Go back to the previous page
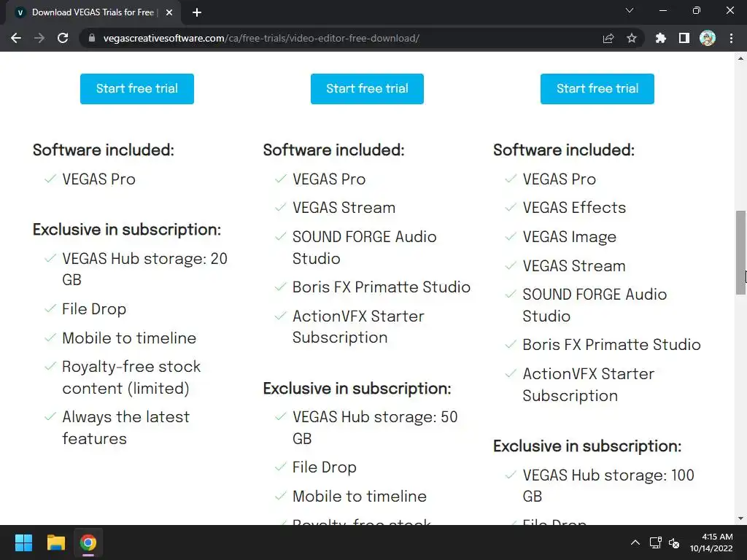 [x=16, y=39]
